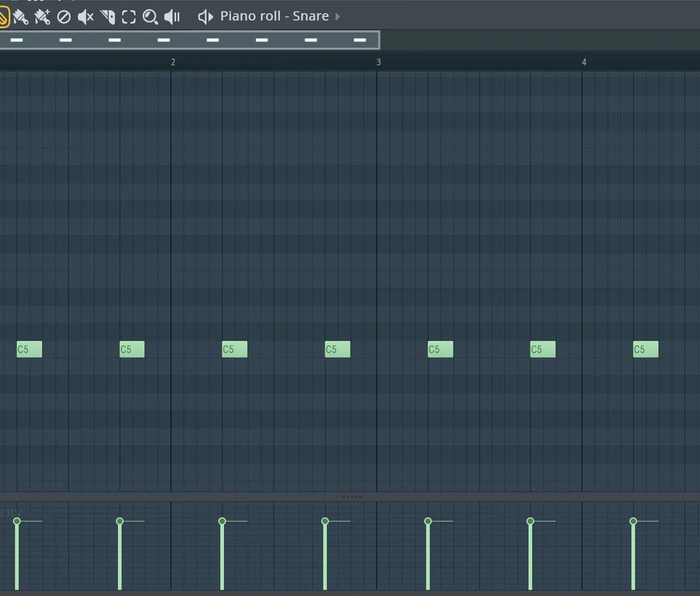Select the Paint drums brush-plus tool
Viewport: 700px width, 596px height.
(x=42, y=17)
